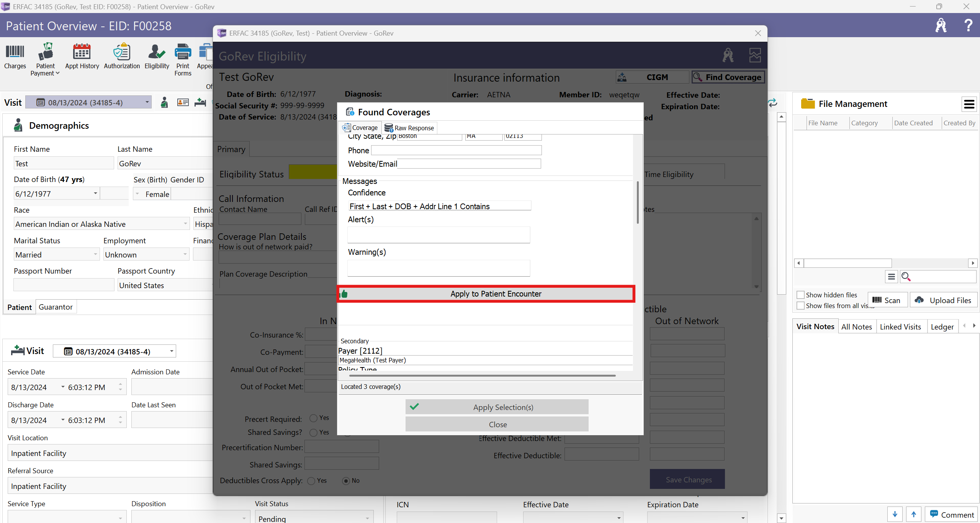
Task: Click the file search magnifier icon
Action: 906,276
